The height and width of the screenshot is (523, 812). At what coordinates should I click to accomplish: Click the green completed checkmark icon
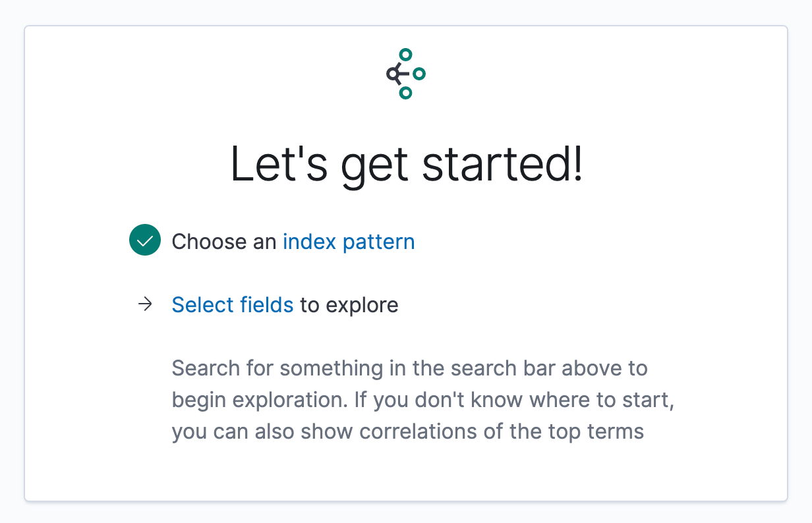pos(145,240)
